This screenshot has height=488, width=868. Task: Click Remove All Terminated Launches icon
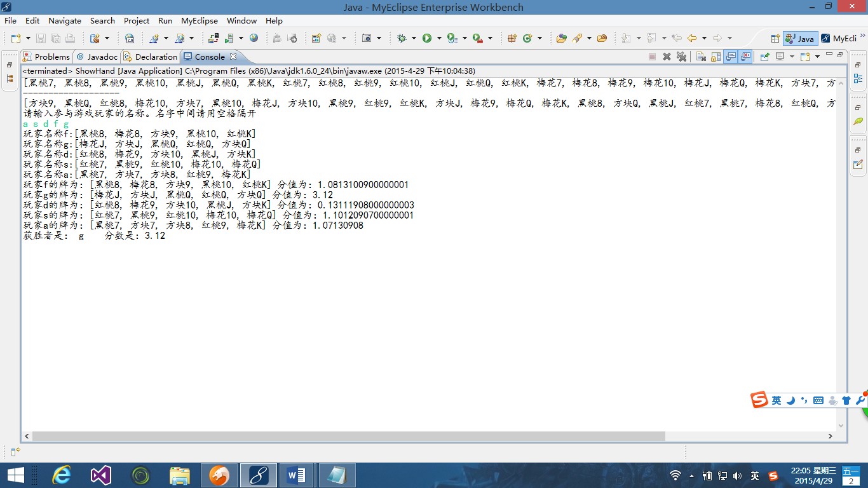(x=682, y=57)
